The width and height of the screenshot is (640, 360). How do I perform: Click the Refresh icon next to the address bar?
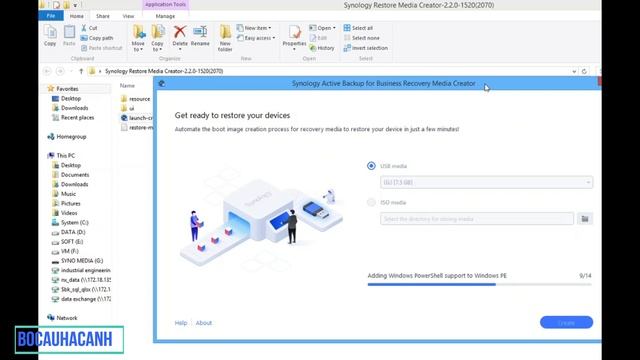[584, 71]
